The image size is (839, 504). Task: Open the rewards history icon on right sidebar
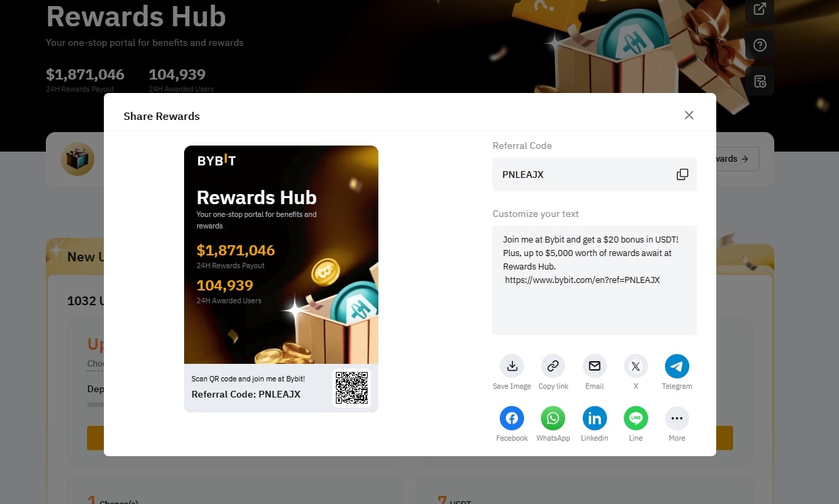760,82
